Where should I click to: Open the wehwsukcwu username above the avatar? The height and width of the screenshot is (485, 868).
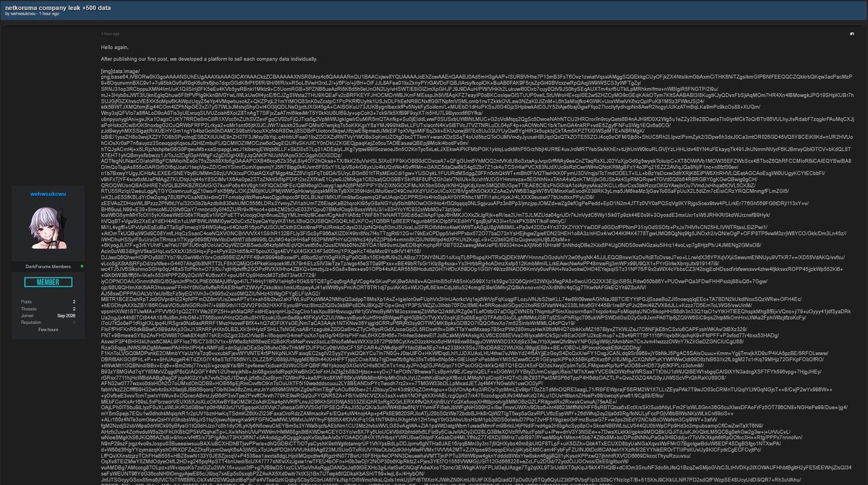pyautogui.click(x=48, y=194)
